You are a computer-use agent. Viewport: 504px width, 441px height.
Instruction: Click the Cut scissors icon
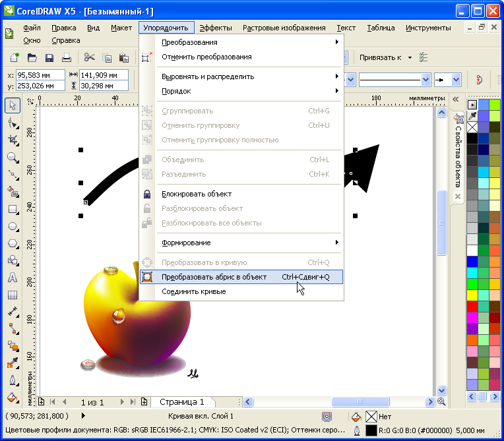[89, 58]
